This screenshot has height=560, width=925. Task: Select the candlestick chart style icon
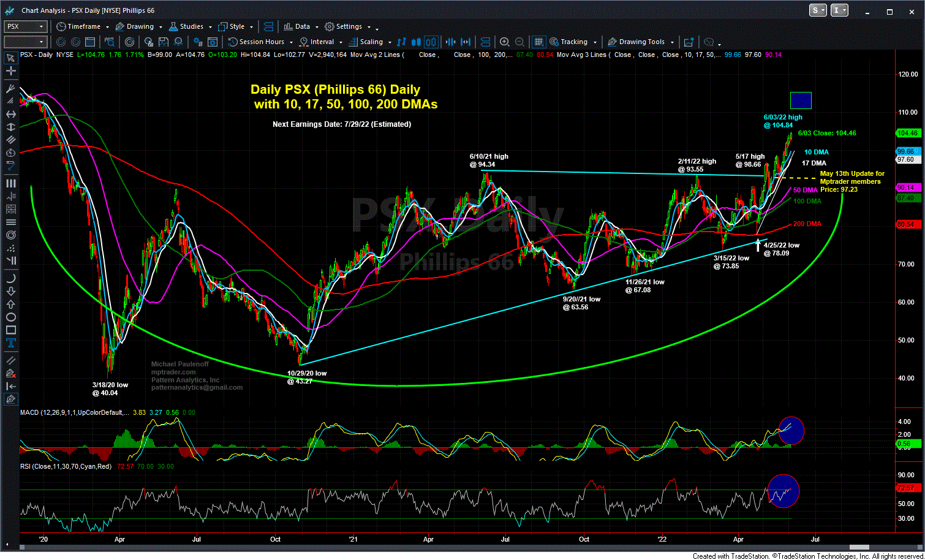416,42
